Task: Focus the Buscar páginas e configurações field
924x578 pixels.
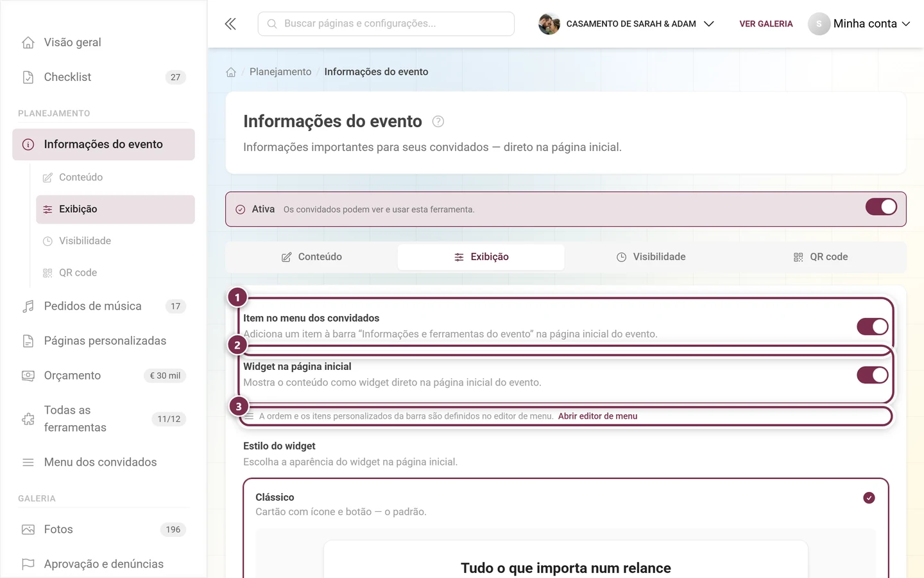Action: coord(386,24)
